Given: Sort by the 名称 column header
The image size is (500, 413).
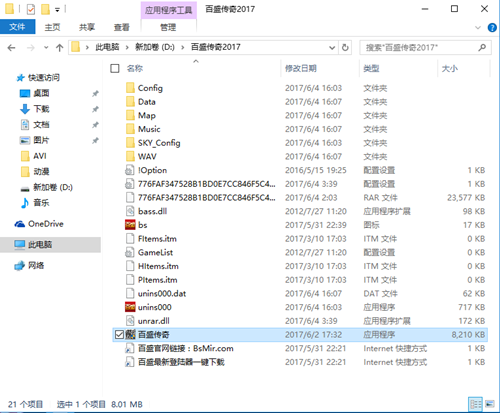Looking at the screenshot, I should coord(135,69).
